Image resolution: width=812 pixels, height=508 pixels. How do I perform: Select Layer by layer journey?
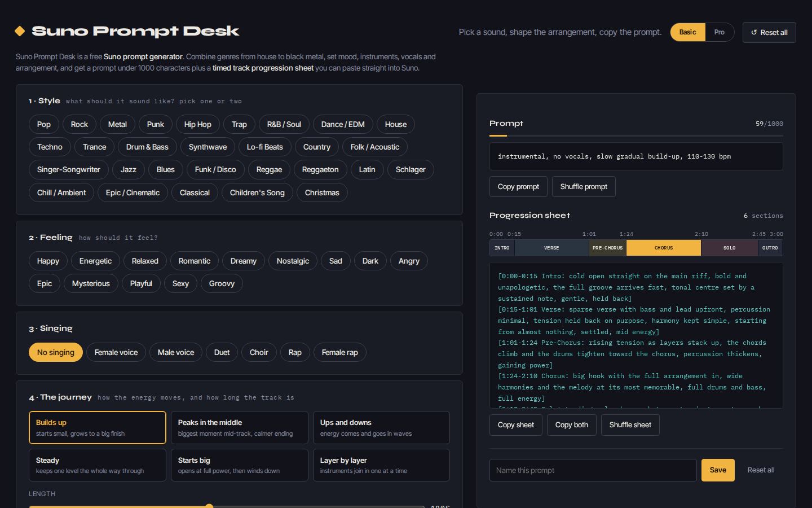coord(381,465)
